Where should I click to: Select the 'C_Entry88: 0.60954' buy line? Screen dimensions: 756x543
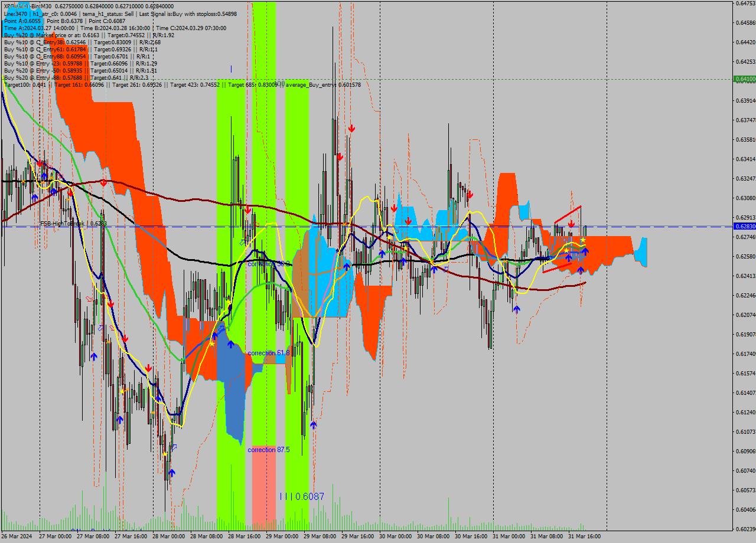76,56
